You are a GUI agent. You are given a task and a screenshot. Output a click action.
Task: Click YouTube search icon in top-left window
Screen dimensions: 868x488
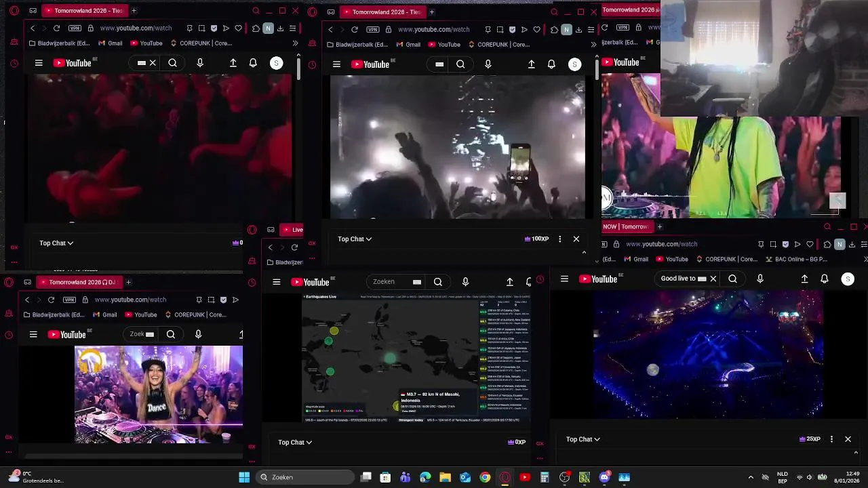[x=172, y=63]
